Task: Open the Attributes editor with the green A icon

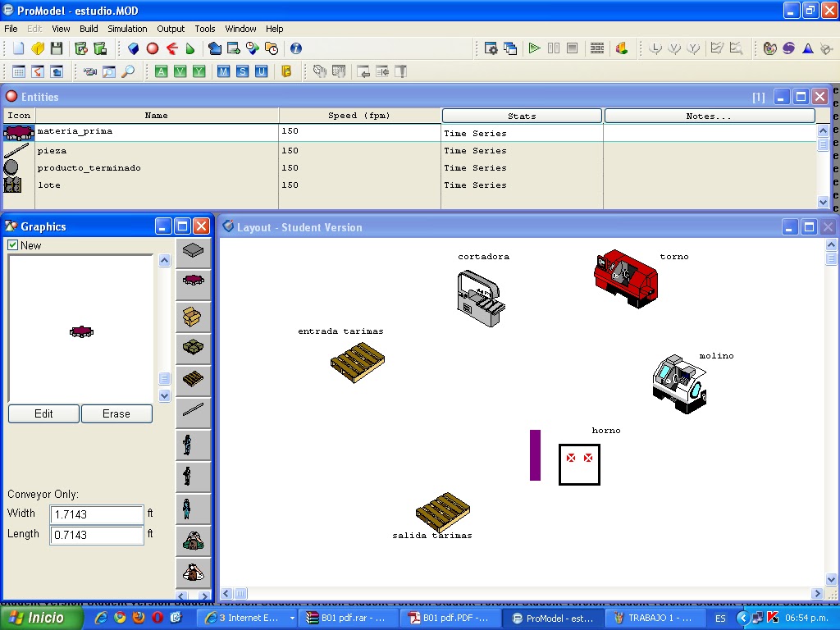Action: click(162, 71)
